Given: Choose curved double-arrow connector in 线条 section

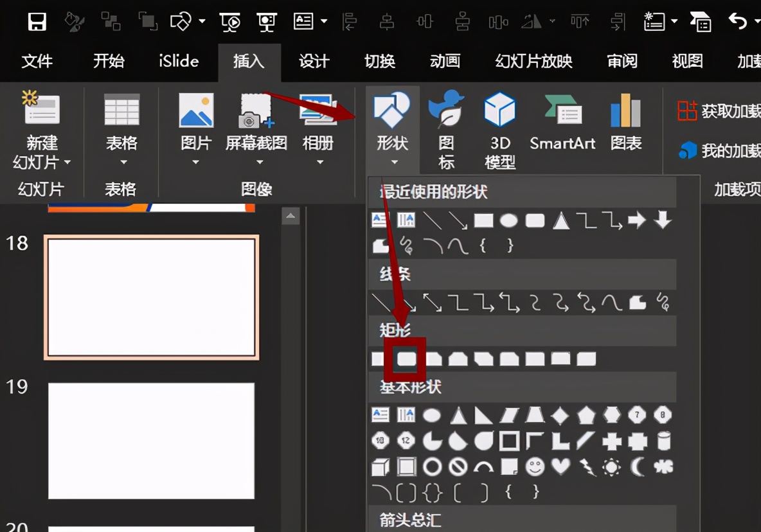Looking at the screenshot, I should (x=586, y=303).
